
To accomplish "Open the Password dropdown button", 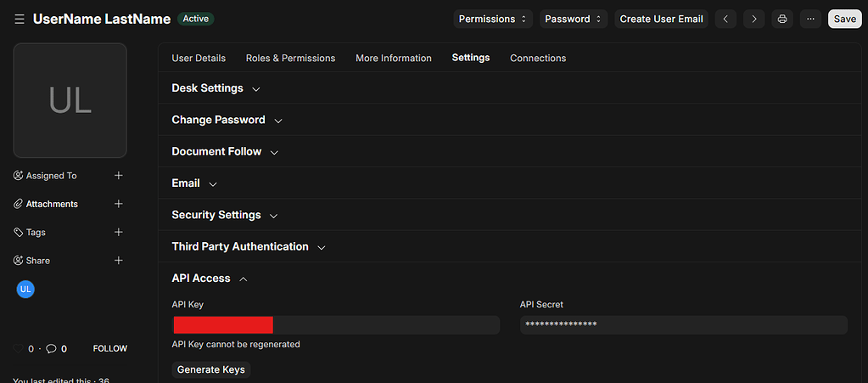I will (x=574, y=19).
